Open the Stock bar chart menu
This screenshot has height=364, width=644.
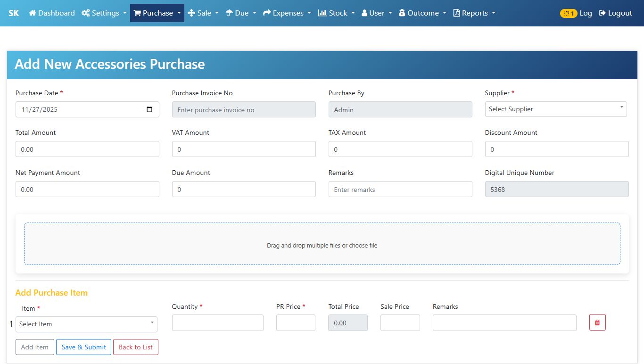[x=336, y=13]
